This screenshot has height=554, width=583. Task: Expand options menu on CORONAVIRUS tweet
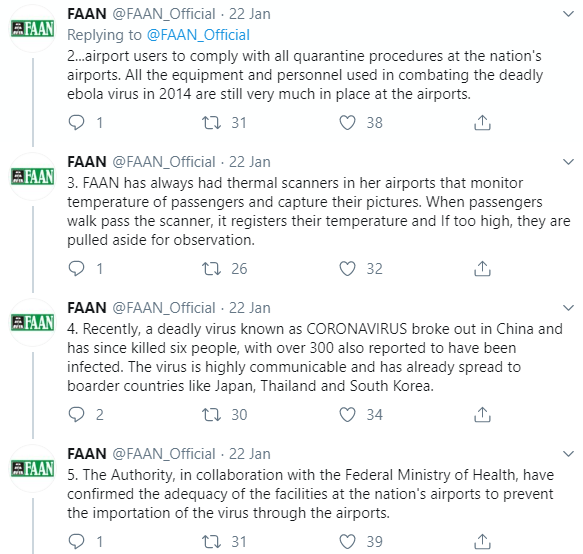click(x=568, y=308)
